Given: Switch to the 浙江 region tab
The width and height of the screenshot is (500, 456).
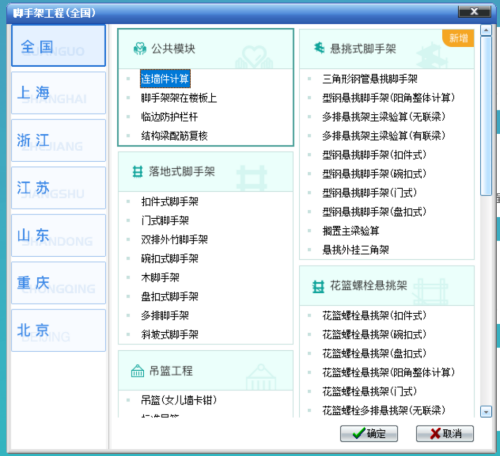Looking at the screenshot, I should [x=59, y=141].
